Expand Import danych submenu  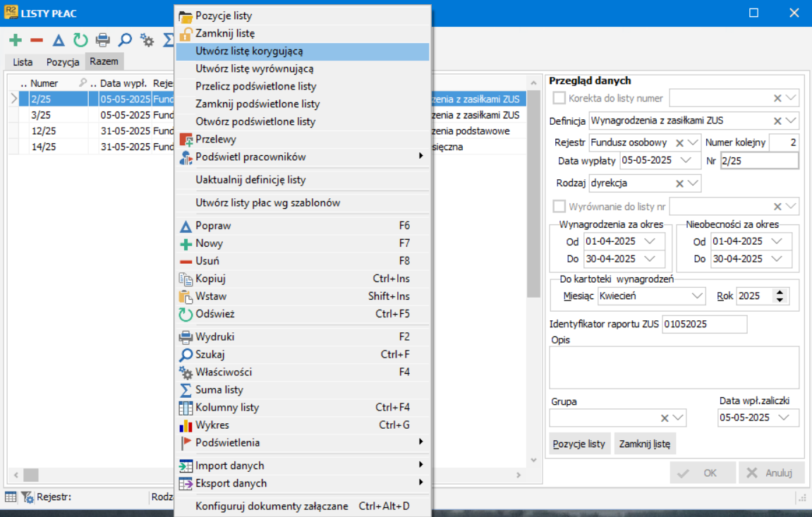pyautogui.click(x=303, y=466)
